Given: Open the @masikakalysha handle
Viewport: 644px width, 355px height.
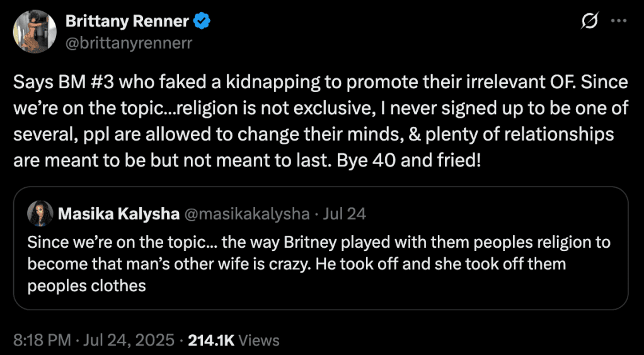Looking at the screenshot, I should [246, 214].
